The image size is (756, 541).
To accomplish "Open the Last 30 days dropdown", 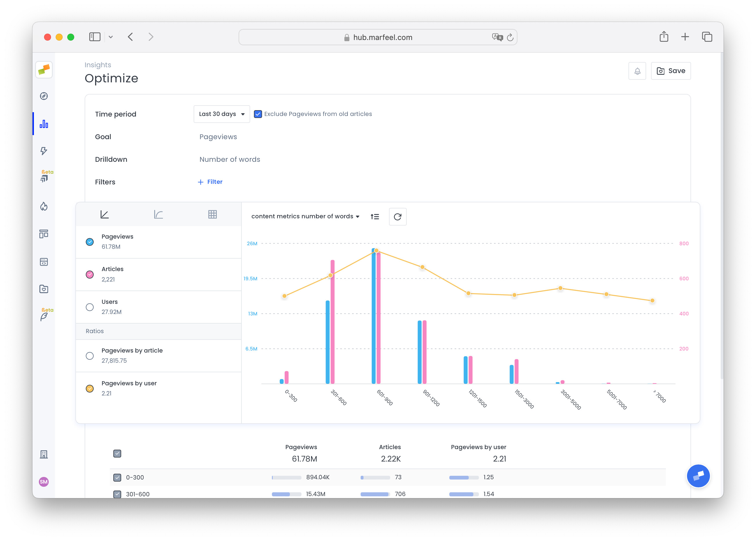I will (x=221, y=114).
